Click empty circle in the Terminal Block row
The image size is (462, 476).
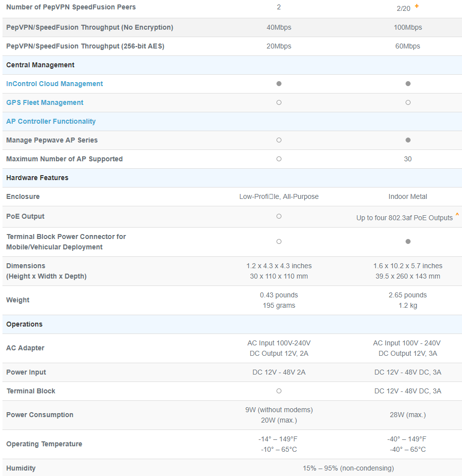pos(279,391)
